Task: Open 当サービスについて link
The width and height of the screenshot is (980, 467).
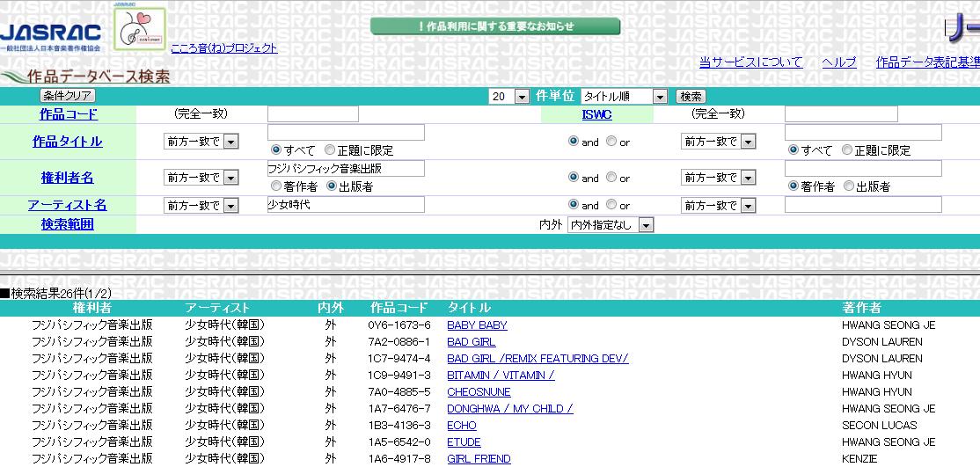Action: 750,62
